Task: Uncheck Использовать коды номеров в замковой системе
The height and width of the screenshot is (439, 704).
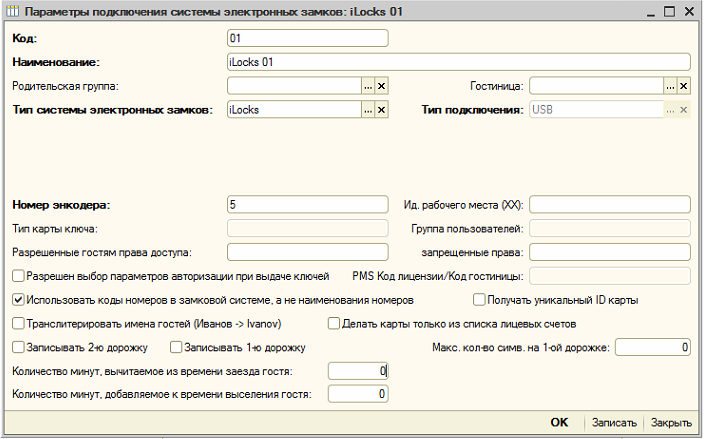Action: [18, 299]
